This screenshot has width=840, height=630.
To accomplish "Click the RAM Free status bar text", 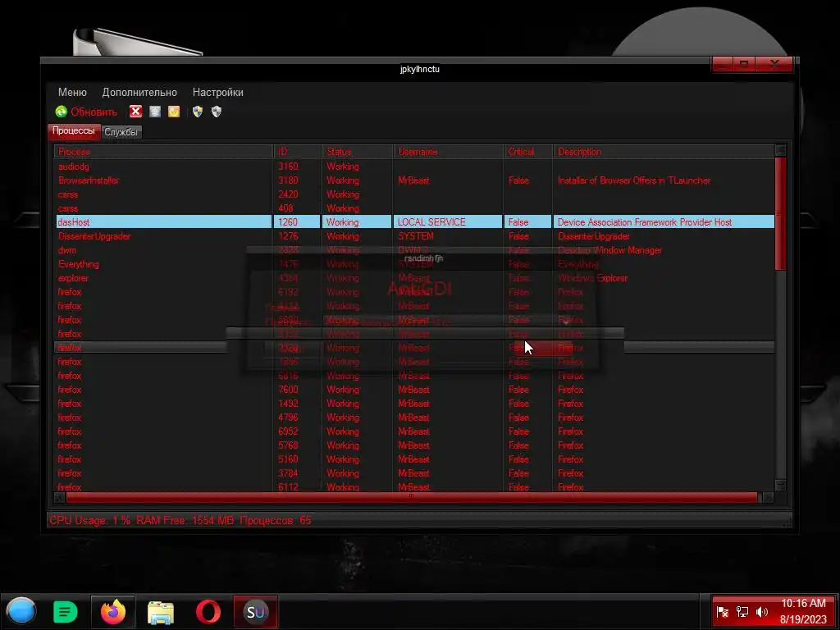I will click(x=185, y=520).
